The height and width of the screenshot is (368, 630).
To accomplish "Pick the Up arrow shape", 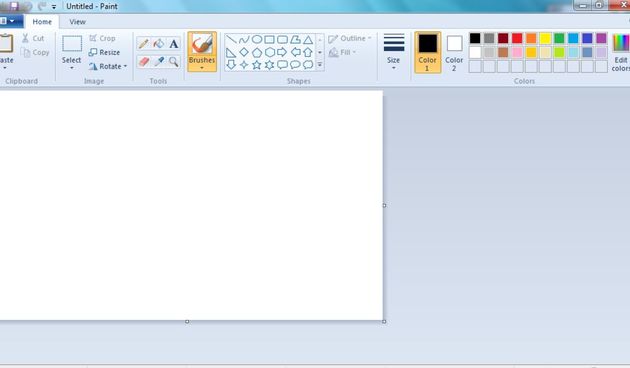I will coord(308,52).
